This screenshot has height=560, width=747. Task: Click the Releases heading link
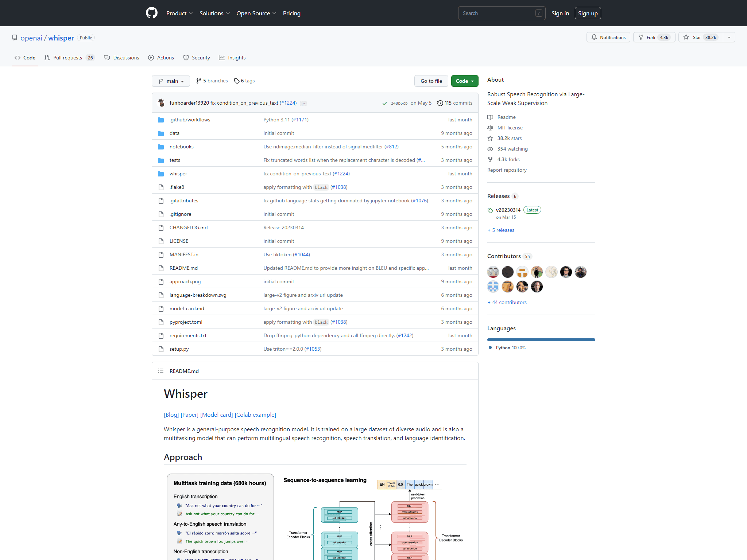[498, 196]
